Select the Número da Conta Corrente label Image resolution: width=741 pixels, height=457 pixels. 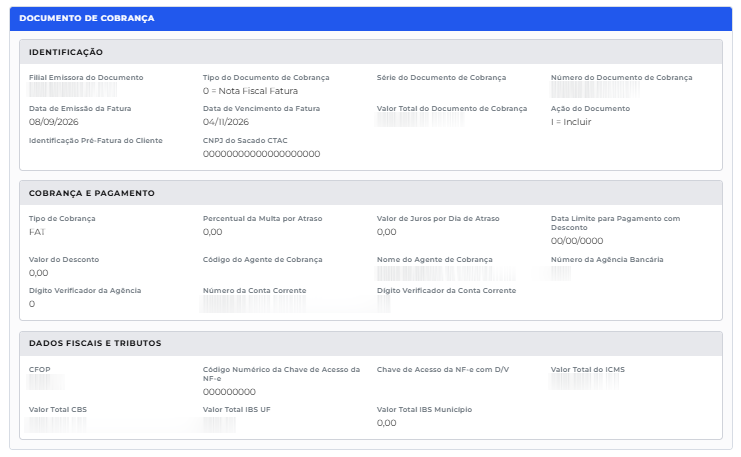coord(254,291)
